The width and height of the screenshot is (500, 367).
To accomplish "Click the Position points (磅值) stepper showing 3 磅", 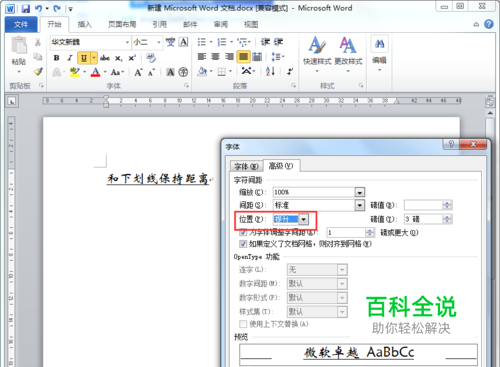I will tap(447, 219).
